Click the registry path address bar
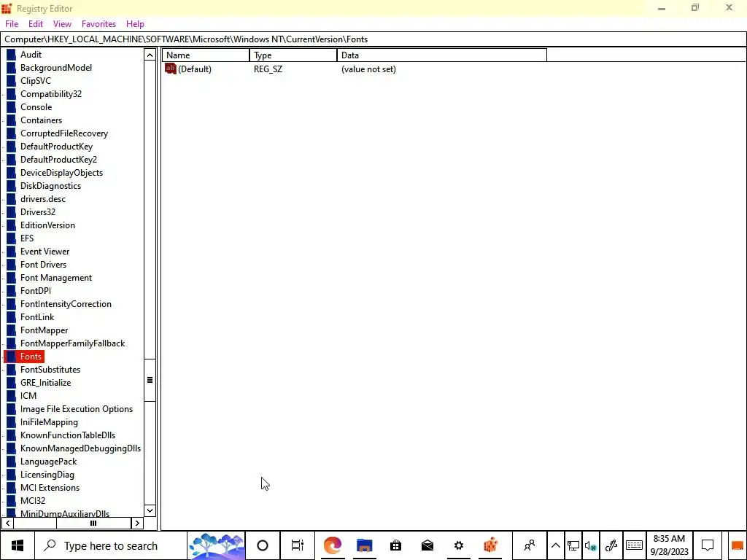The height and width of the screenshot is (560, 747). [x=373, y=39]
